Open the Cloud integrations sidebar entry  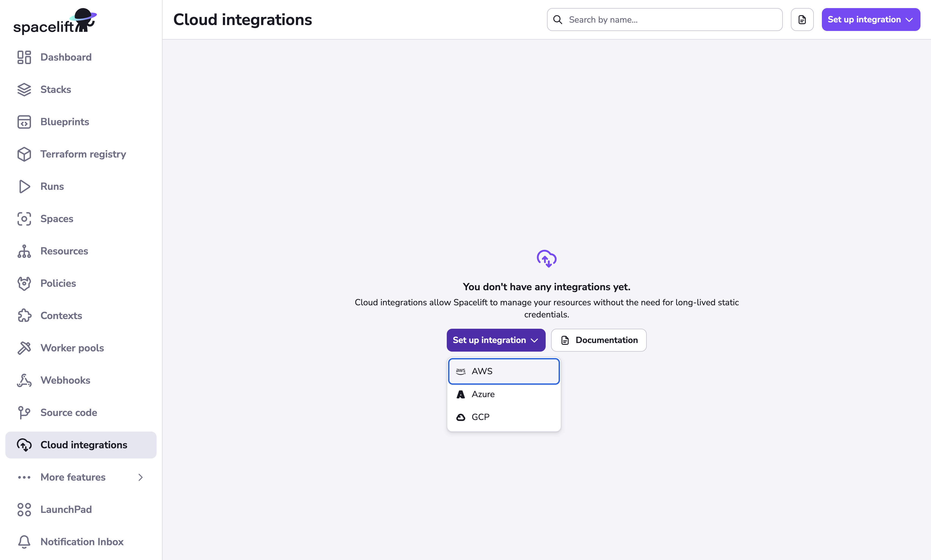pyautogui.click(x=84, y=444)
